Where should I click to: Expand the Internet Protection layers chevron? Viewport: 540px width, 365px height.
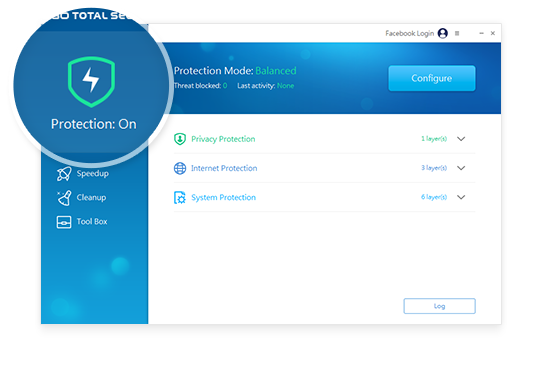pyautogui.click(x=461, y=168)
